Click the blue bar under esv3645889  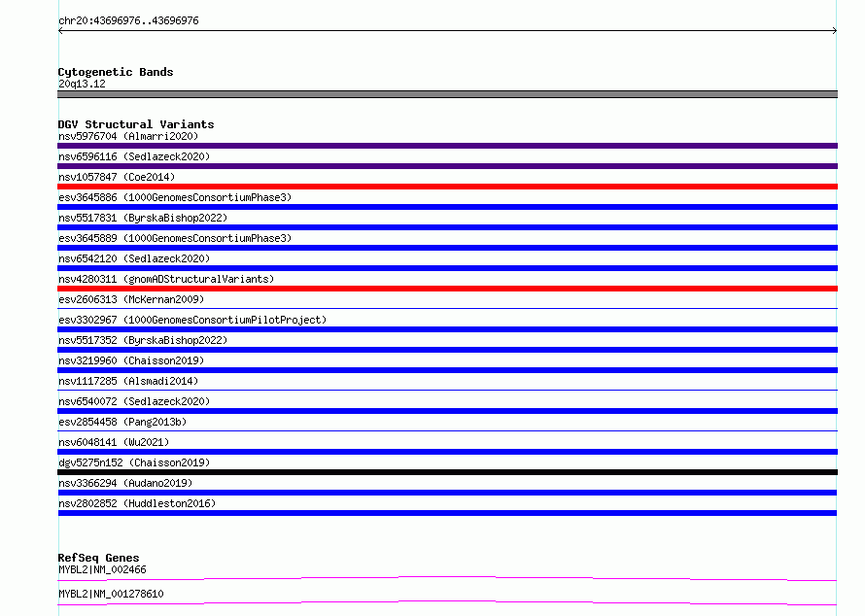tap(447, 248)
